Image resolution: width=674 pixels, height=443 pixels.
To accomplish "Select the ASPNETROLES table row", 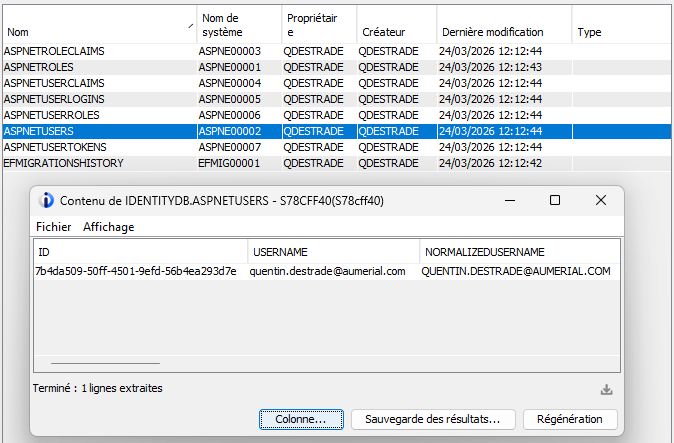I will (x=337, y=67).
